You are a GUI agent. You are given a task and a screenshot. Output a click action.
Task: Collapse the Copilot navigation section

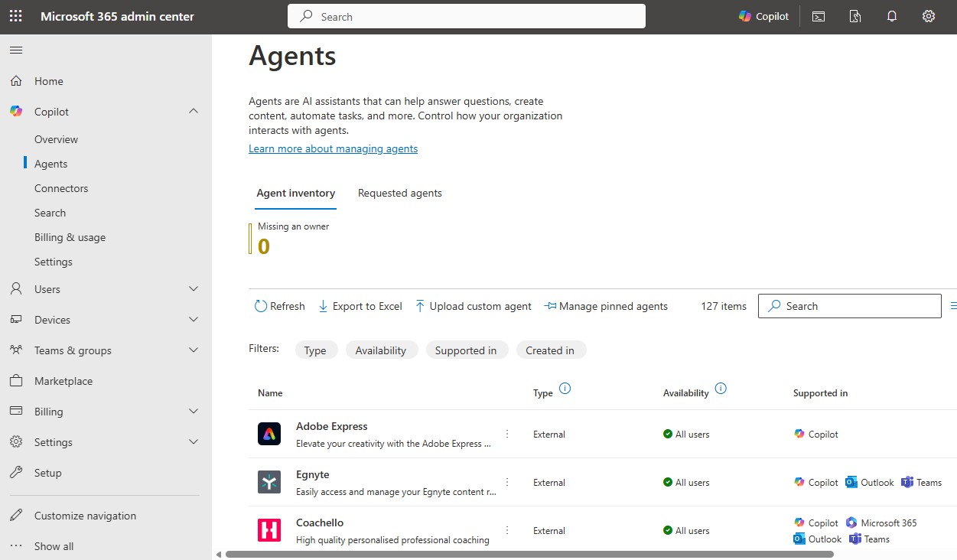point(193,111)
